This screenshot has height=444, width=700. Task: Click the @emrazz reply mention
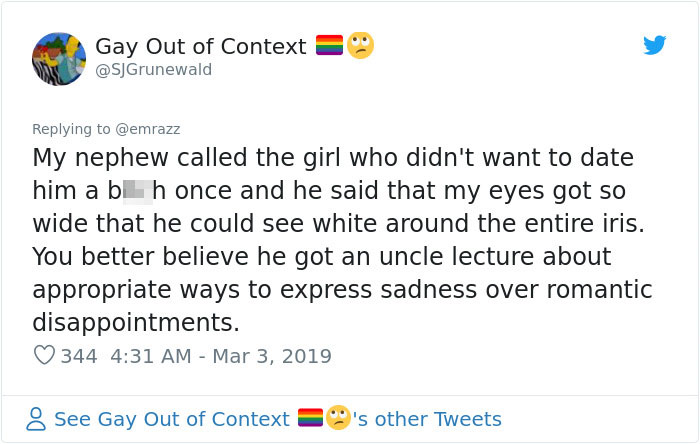[x=148, y=129]
